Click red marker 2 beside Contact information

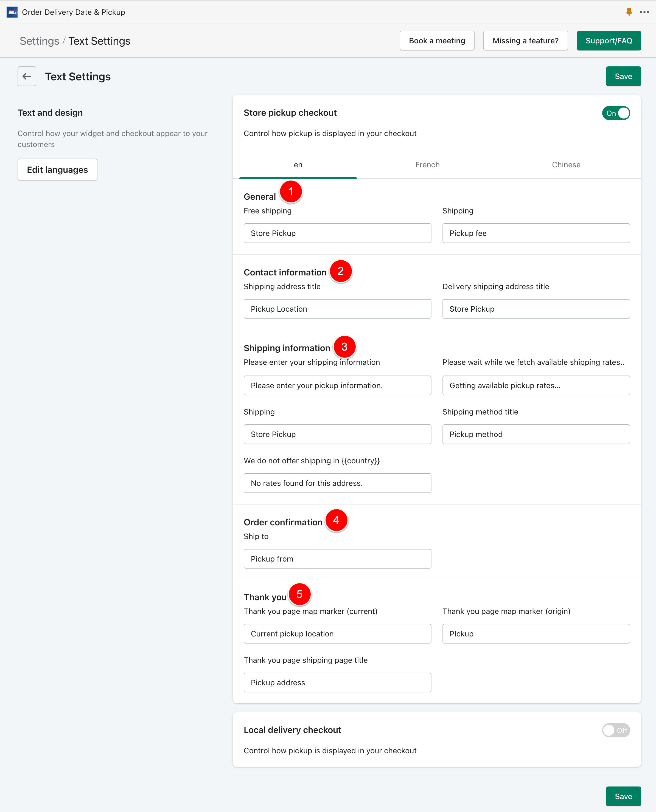pyautogui.click(x=340, y=271)
